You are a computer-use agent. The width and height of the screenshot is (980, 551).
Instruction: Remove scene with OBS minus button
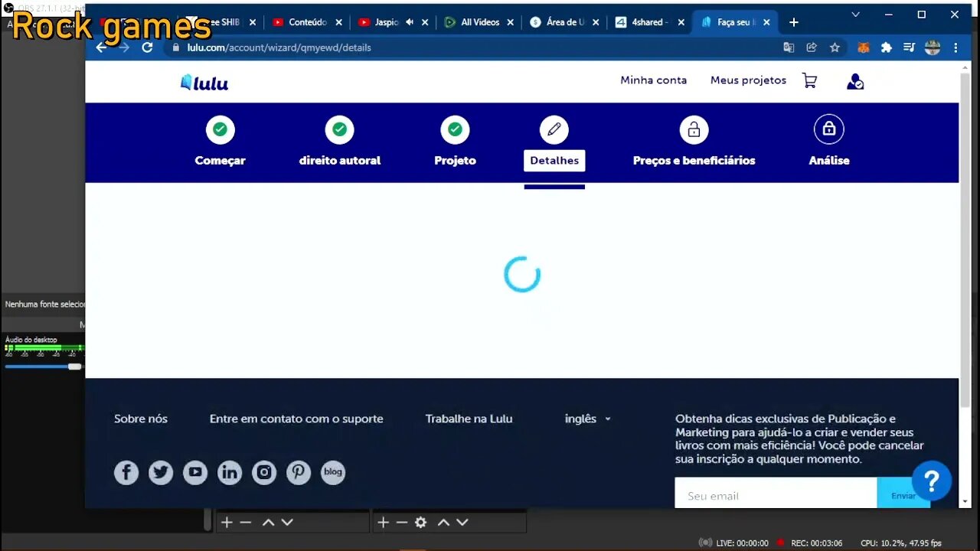(x=246, y=522)
